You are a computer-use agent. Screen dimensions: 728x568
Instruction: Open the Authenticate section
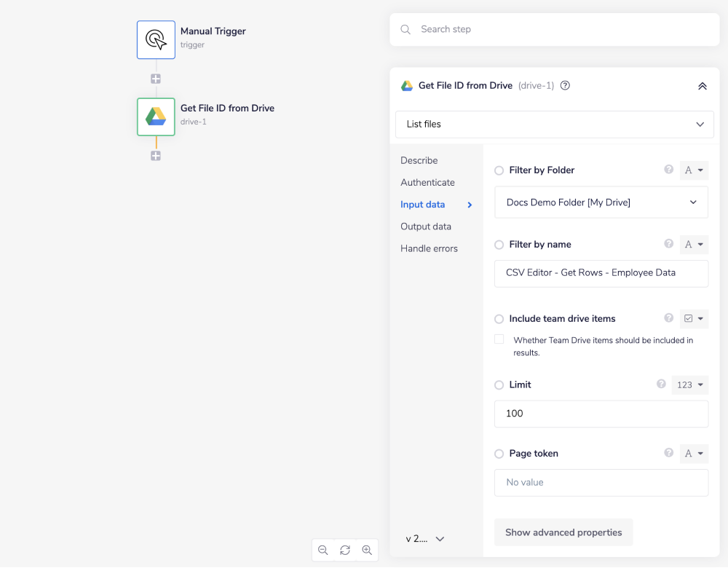(427, 182)
